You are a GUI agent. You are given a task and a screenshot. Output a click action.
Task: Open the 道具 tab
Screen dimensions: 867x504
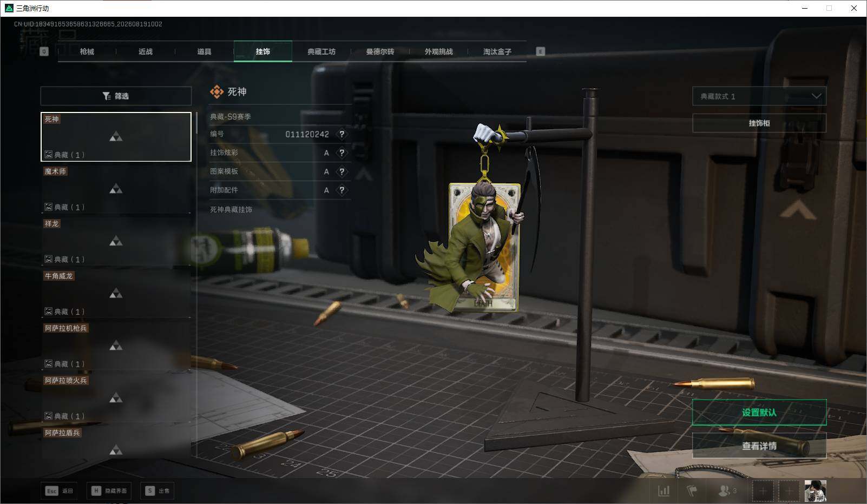[x=204, y=51]
